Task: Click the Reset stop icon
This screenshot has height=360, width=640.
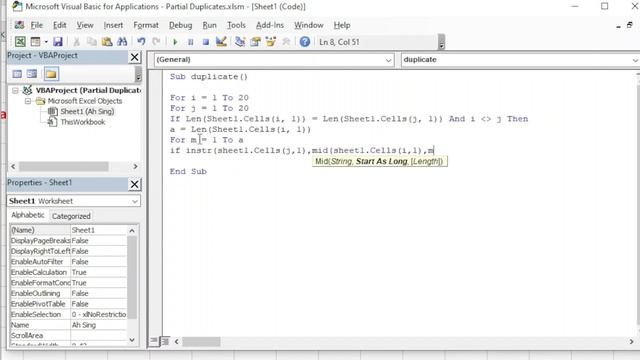Action: [206, 42]
